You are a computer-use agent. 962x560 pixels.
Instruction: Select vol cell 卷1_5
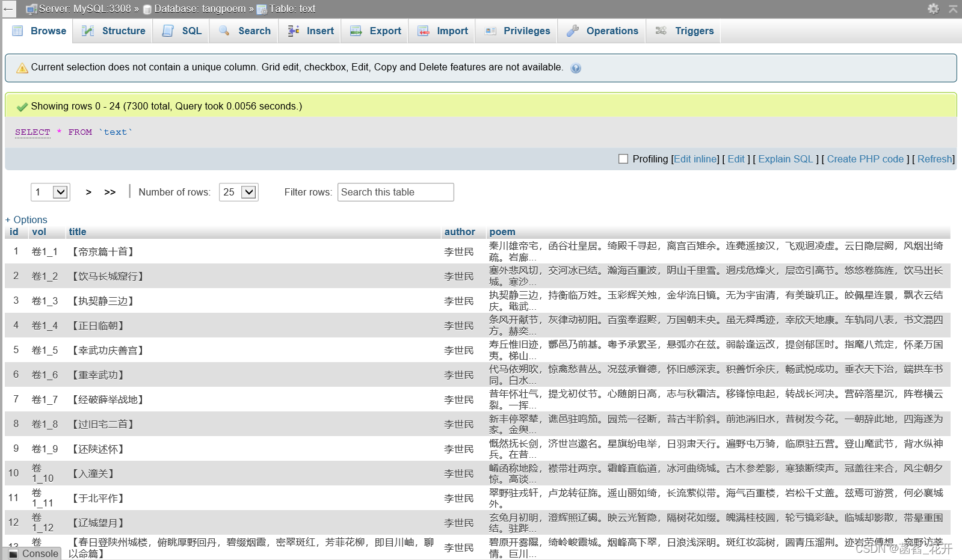pos(45,350)
